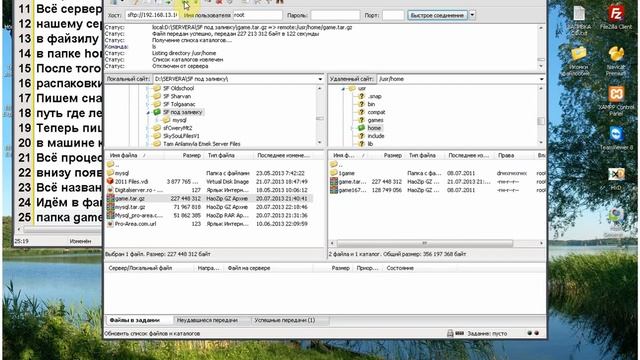The width and height of the screenshot is (640, 360).
Task: Select the yellow folder desktop icon
Action: pos(579,60)
